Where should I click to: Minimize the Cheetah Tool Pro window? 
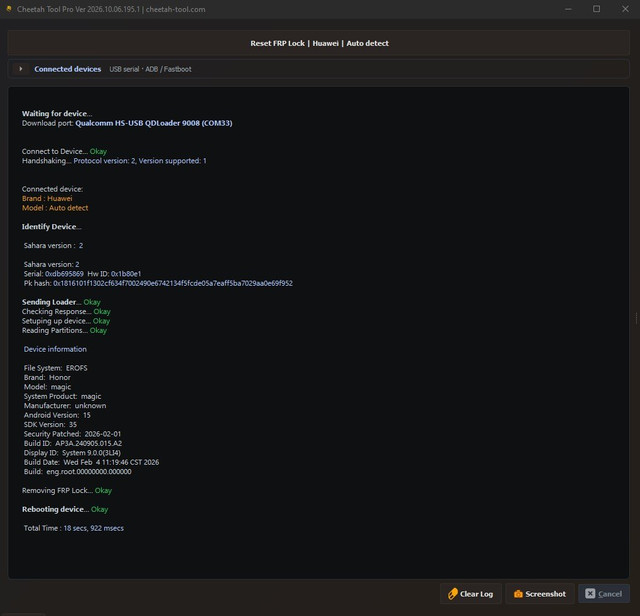click(568, 9)
